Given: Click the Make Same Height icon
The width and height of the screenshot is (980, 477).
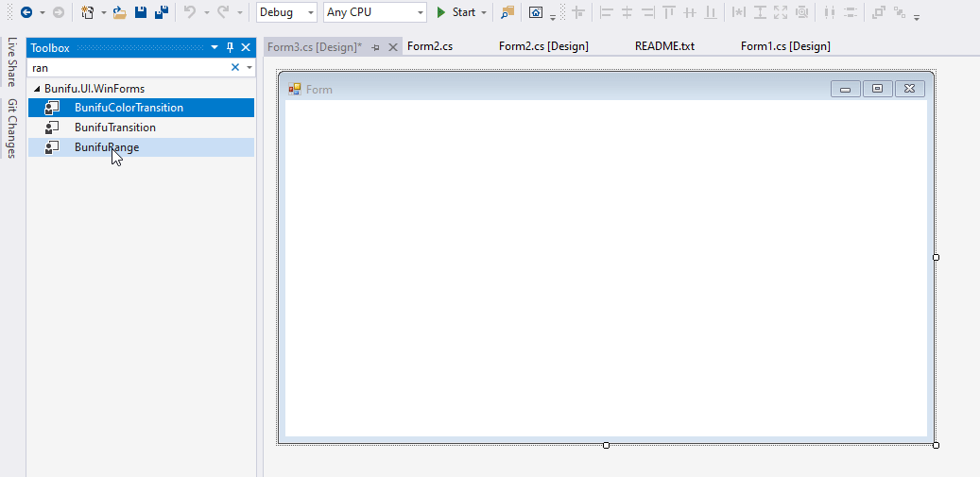Looking at the screenshot, I should click(760, 12).
